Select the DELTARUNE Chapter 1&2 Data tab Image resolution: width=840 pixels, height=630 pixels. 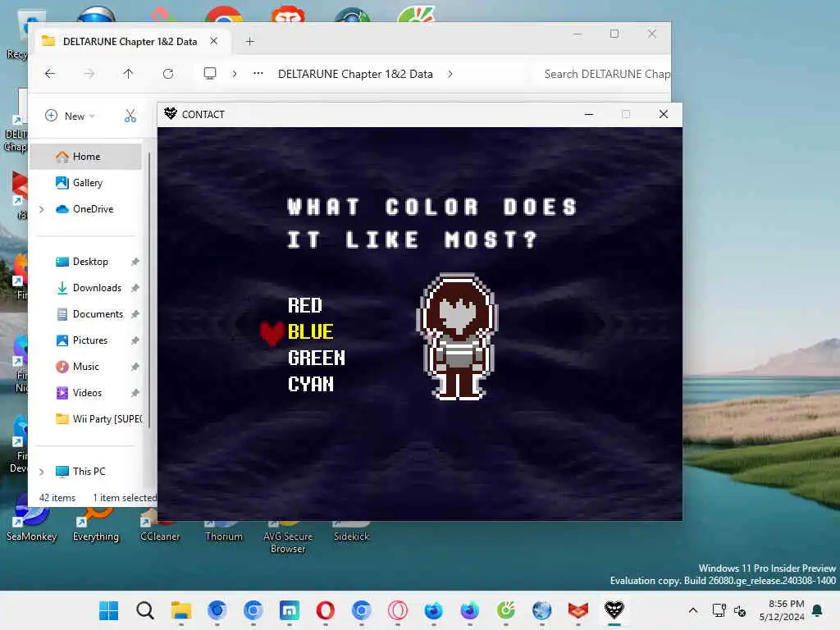point(130,41)
